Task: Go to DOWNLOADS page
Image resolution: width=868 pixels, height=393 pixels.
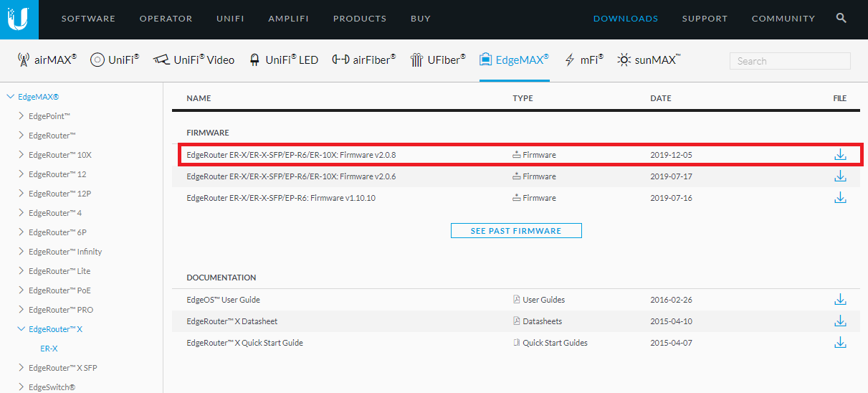Action: coord(626,19)
